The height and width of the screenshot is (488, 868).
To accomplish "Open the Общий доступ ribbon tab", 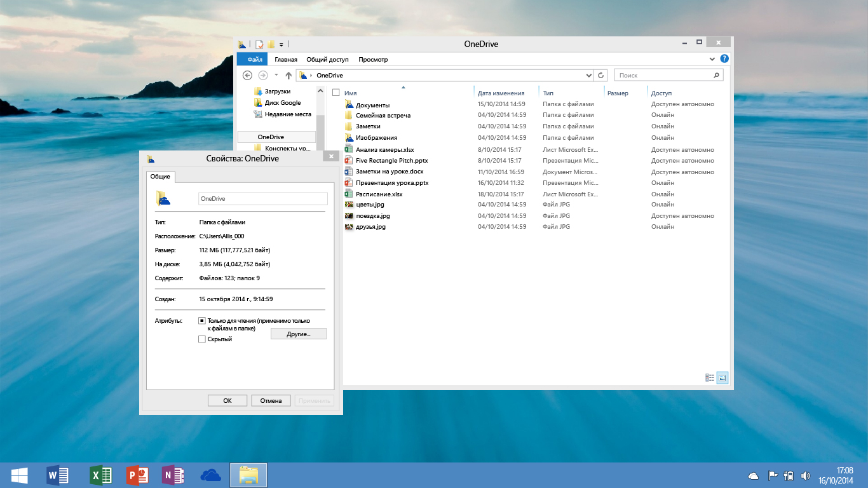I will 327,59.
